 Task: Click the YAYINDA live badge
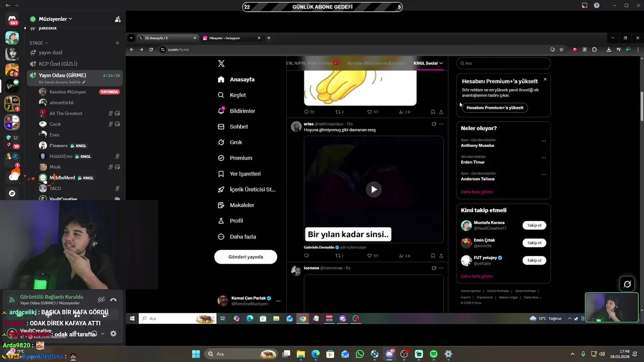click(x=109, y=92)
